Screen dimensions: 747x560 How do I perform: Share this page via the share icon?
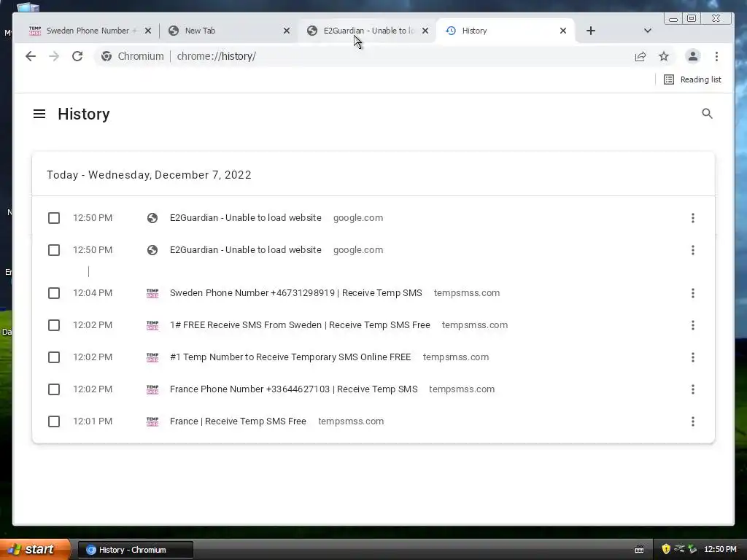pos(640,56)
